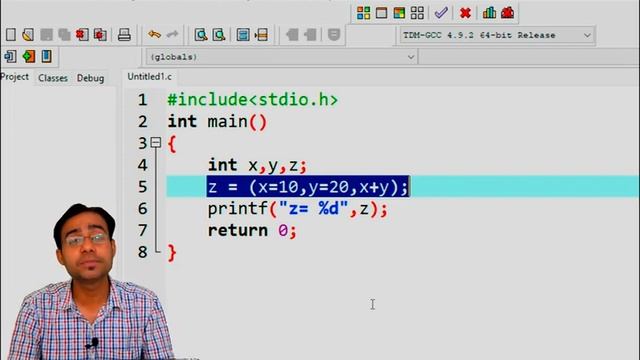Open the (globals) scope dropdown

[x=282, y=57]
